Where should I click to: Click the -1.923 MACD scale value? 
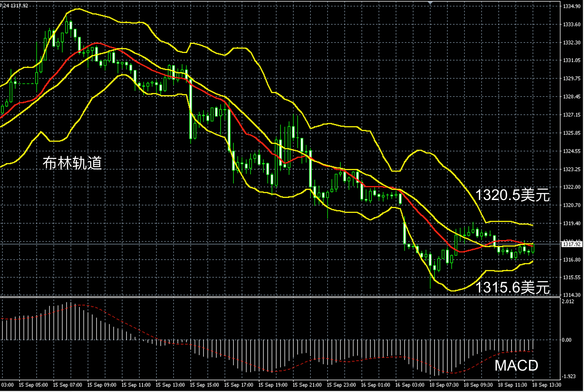[568, 376]
